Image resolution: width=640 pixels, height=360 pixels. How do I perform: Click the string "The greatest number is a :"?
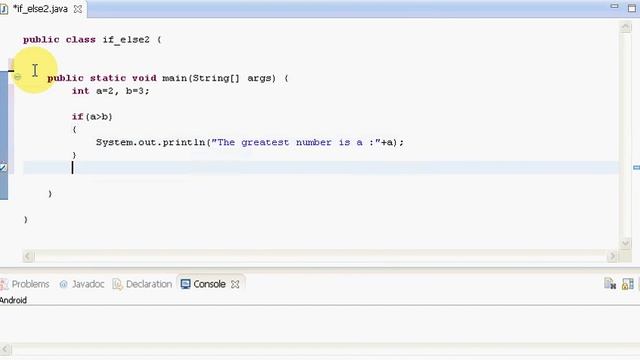click(x=296, y=142)
